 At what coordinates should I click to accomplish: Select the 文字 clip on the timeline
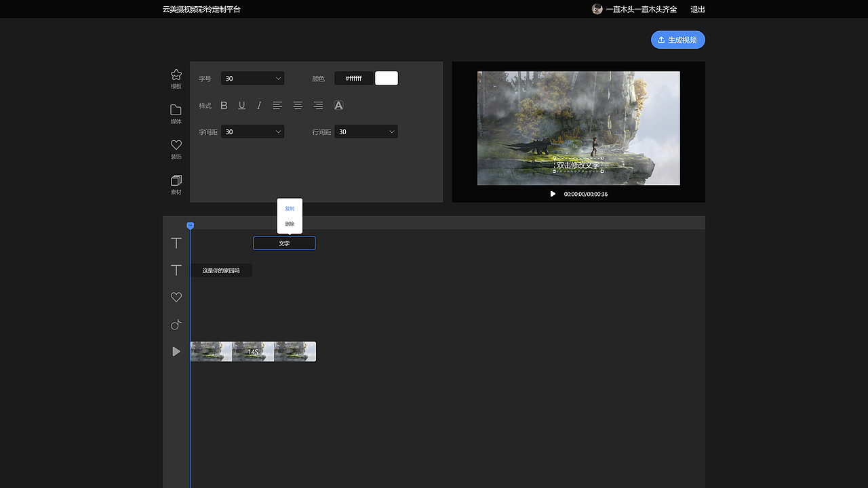(284, 243)
